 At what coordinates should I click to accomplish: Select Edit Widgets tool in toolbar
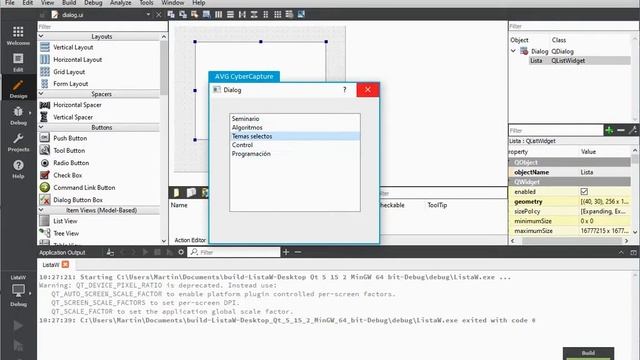click(x=171, y=15)
